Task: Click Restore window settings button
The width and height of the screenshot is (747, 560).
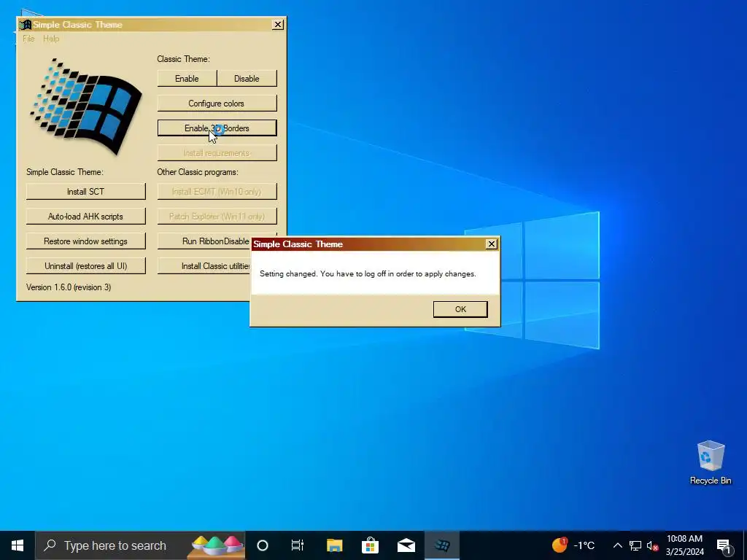Action: (x=86, y=241)
